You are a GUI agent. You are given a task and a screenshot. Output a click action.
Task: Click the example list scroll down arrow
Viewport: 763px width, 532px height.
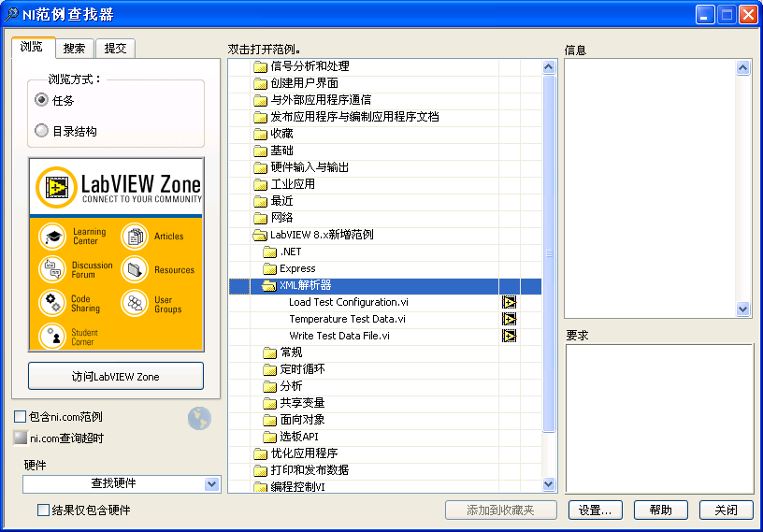pos(549,483)
